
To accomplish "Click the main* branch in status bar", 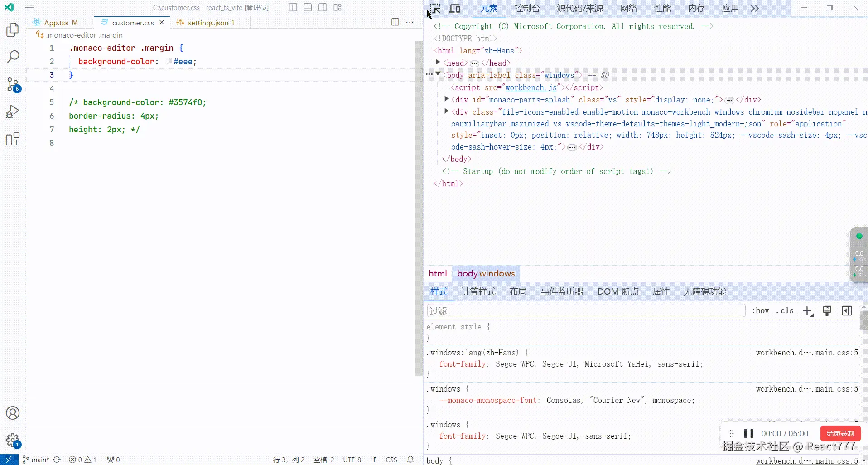I will (x=36, y=460).
